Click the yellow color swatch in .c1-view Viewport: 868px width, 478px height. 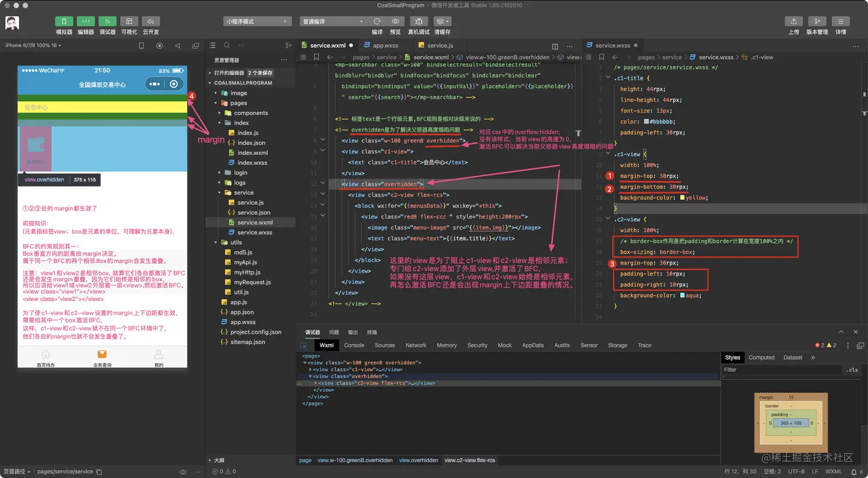tap(682, 198)
